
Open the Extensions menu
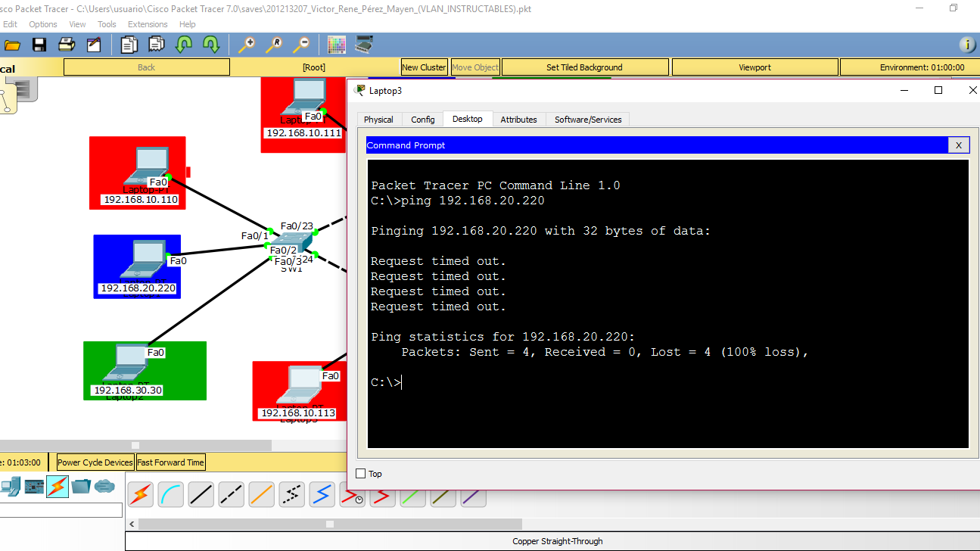point(148,24)
